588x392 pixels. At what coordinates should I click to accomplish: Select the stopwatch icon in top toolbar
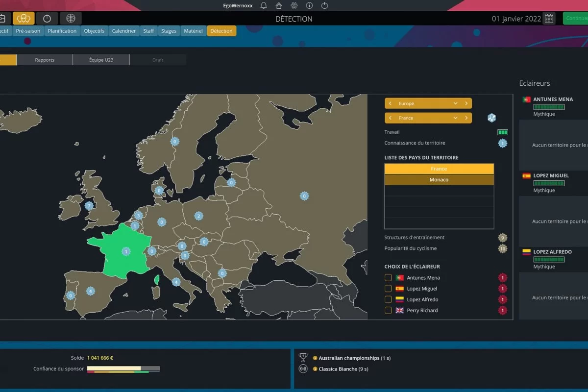[47, 19]
